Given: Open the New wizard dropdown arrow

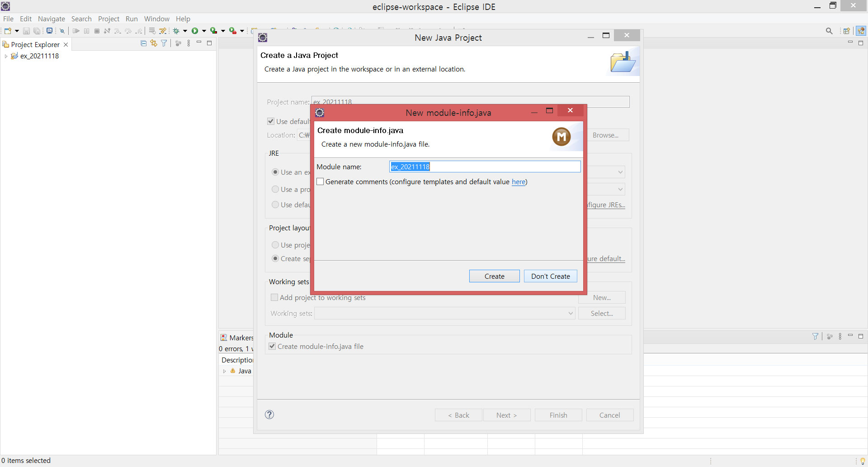Looking at the screenshot, I should point(17,31).
